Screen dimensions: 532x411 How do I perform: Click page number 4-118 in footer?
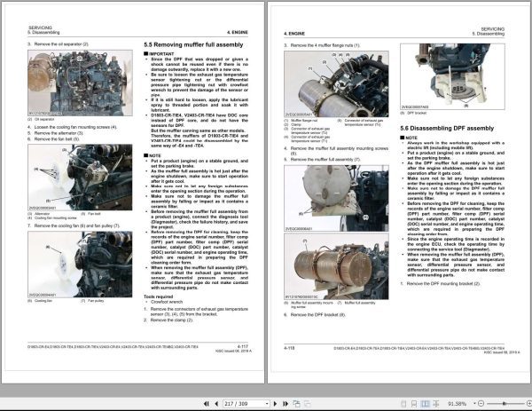[289, 348]
